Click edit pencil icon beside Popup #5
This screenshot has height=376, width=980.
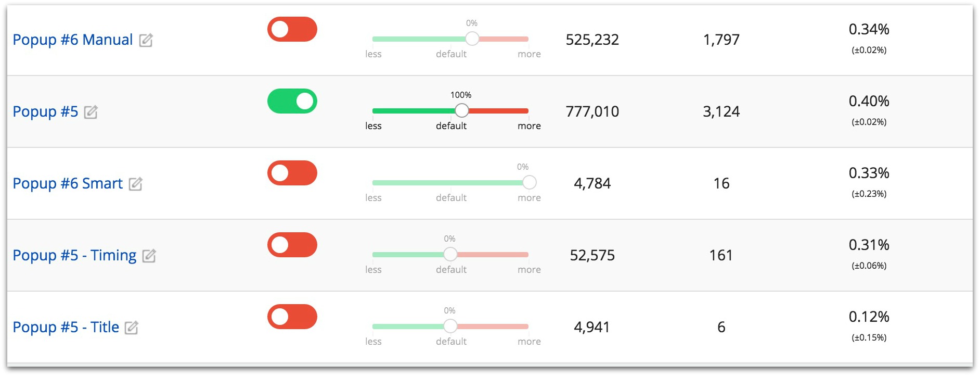(x=91, y=112)
